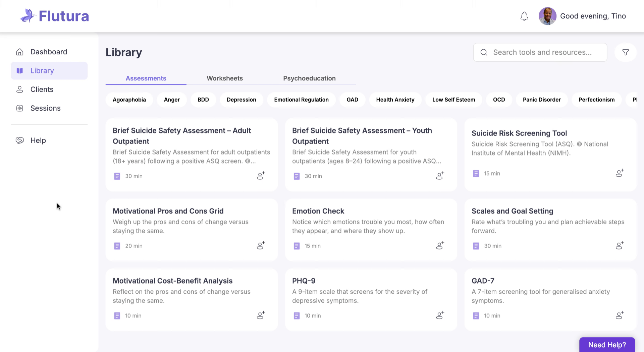Click add-client icon on Scales and Goal Setting
This screenshot has width=644, height=352.
coord(619,246)
